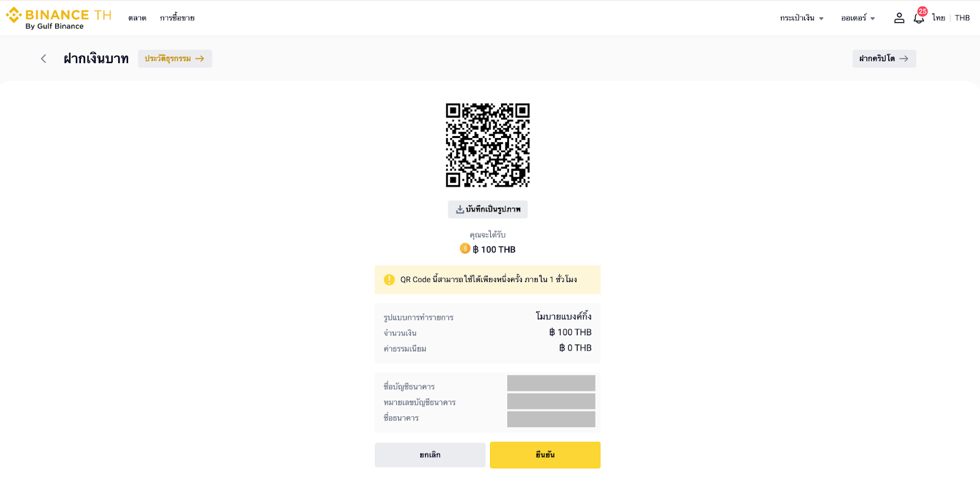
Task: Open the ตลาด market menu
Action: [137, 18]
